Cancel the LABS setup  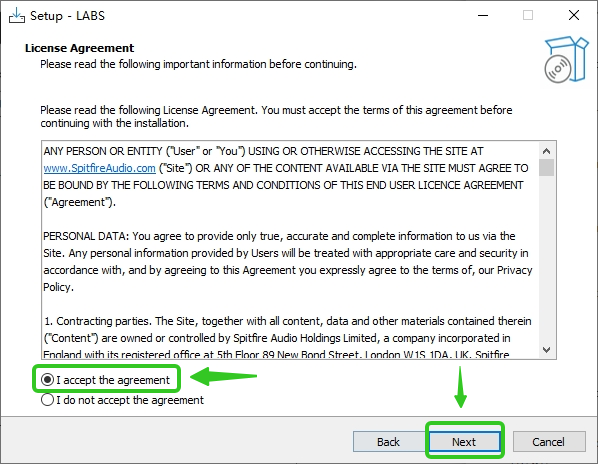tap(549, 442)
